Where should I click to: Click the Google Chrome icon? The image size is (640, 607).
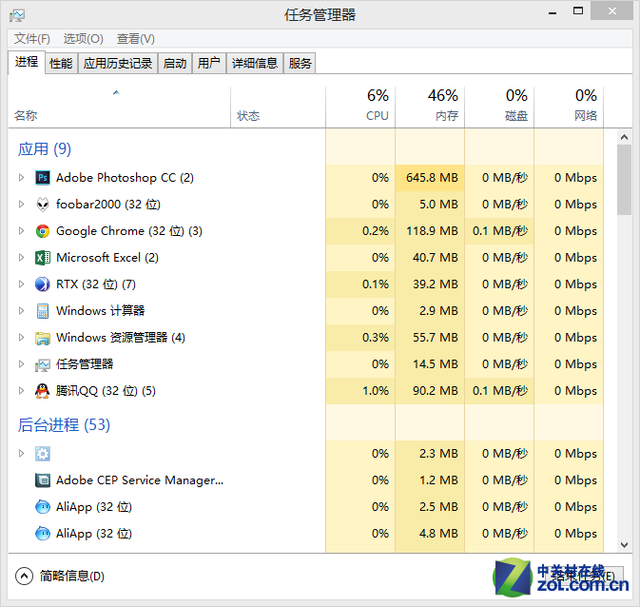pyautogui.click(x=42, y=231)
